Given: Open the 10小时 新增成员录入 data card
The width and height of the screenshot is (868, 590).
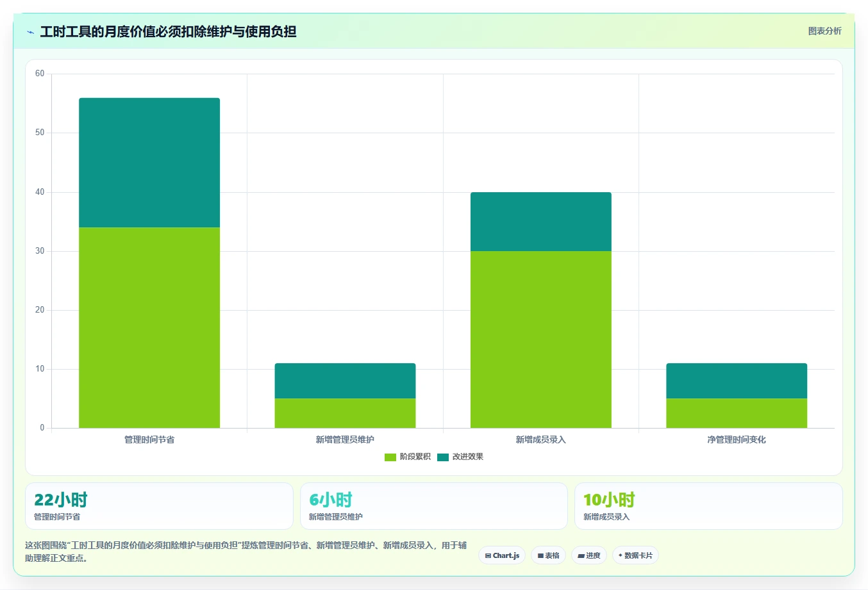Looking at the screenshot, I should [708, 506].
